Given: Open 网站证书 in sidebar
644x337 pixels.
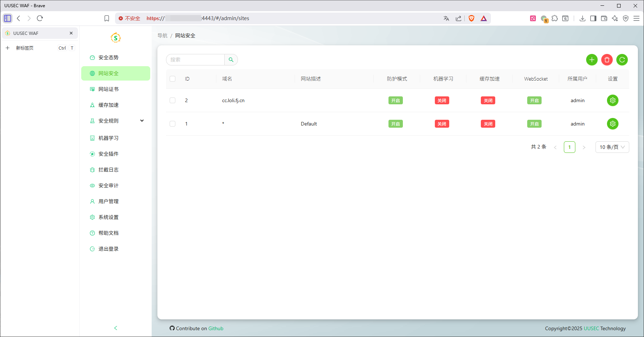Looking at the screenshot, I should click(116, 89).
